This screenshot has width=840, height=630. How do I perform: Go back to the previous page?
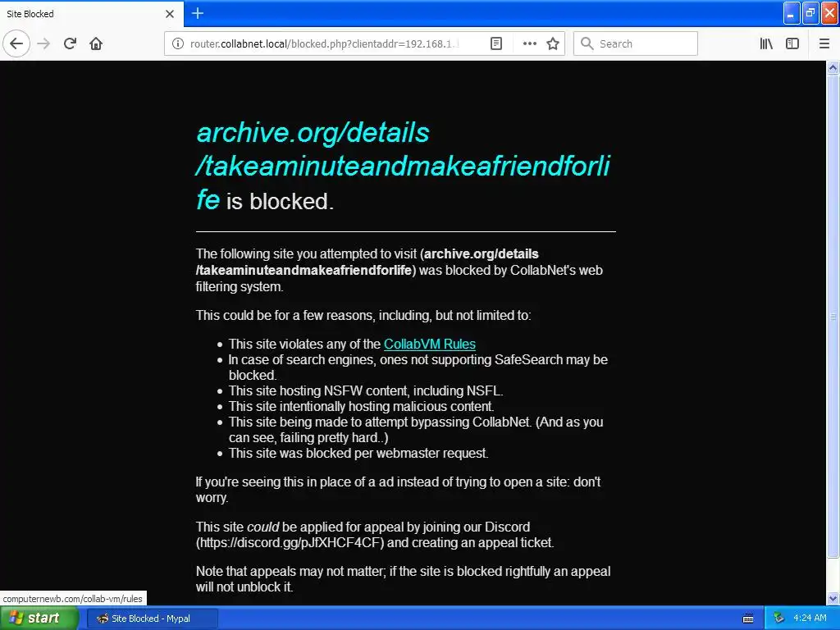[x=16, y=43]
